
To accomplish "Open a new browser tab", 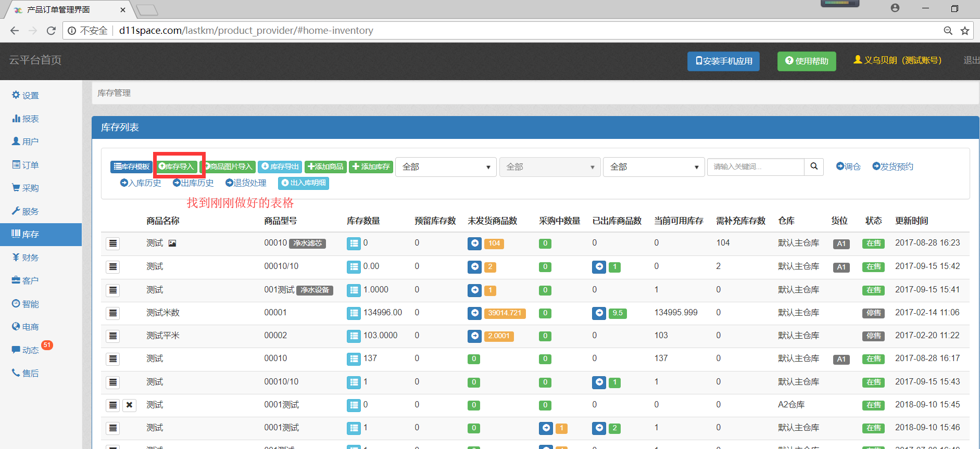I will pyautogui.click(x=147, y=10).
